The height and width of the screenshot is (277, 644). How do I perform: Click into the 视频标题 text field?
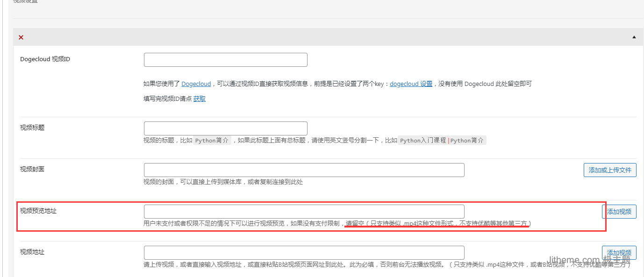coord(225,128)
